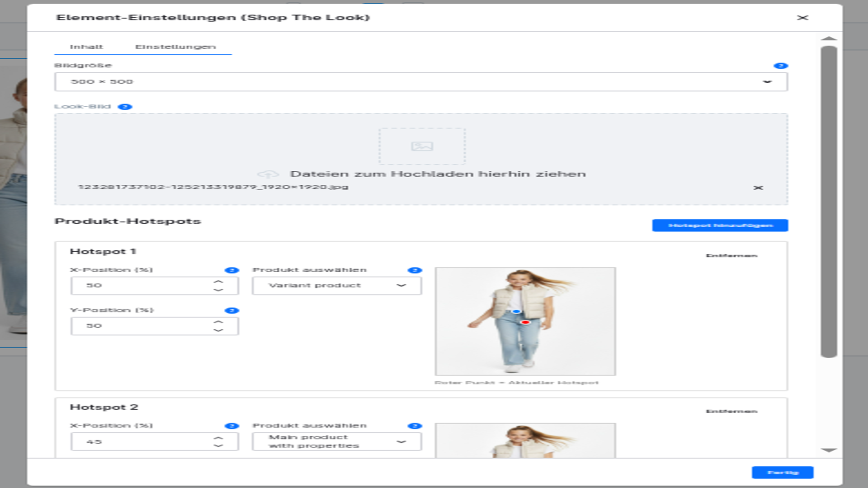Show help for Hotspot 1 Produkt auswählen
Image resolution: width=868 pixels, height=488 pixels.
coord(415,270)
